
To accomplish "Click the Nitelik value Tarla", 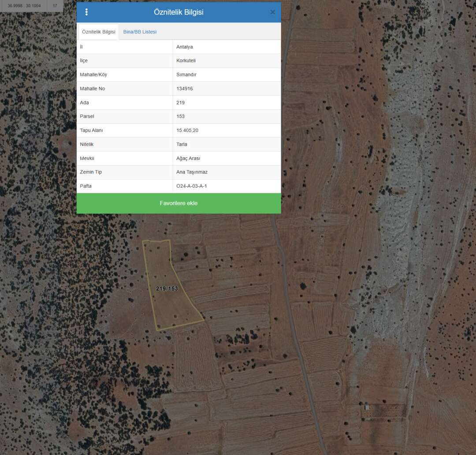I will pyautogui.click(x=182, y=144).
